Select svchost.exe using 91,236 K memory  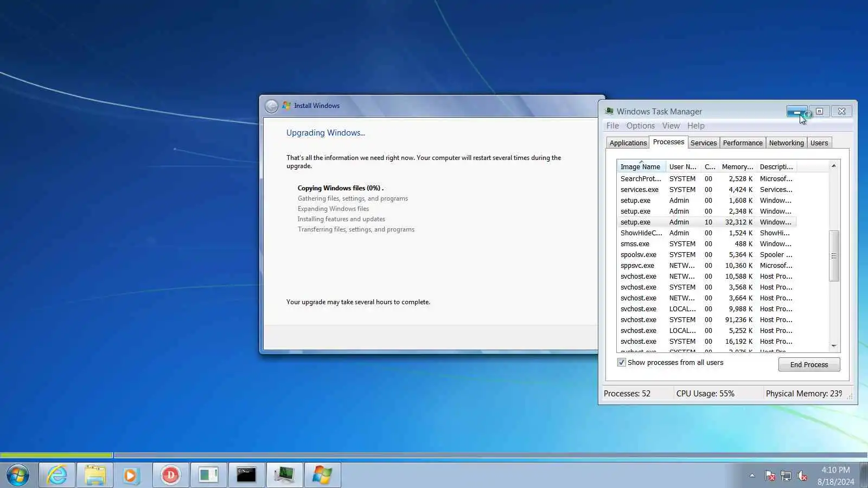point(706,319)
